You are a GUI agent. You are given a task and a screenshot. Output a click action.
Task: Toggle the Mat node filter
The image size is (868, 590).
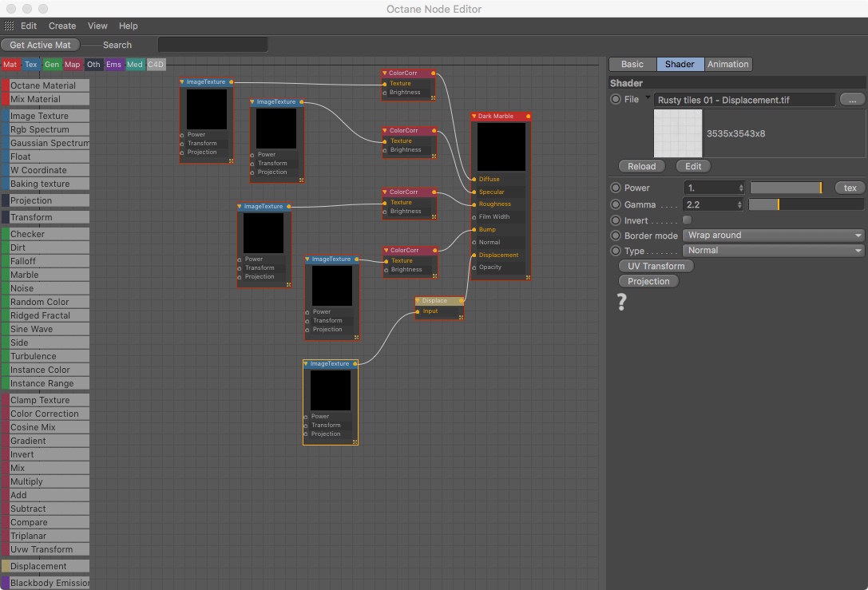pos(10,64)
